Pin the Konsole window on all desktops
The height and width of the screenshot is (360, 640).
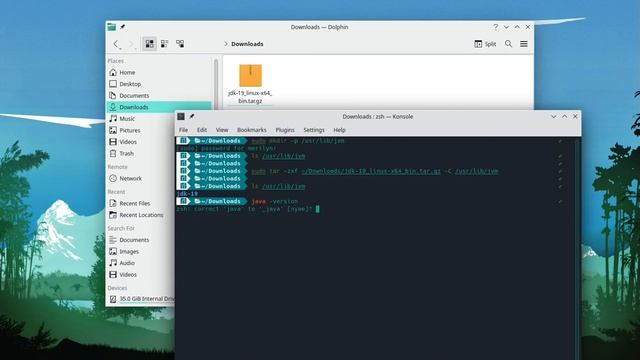pyautogui.click(x=191, y=116)
